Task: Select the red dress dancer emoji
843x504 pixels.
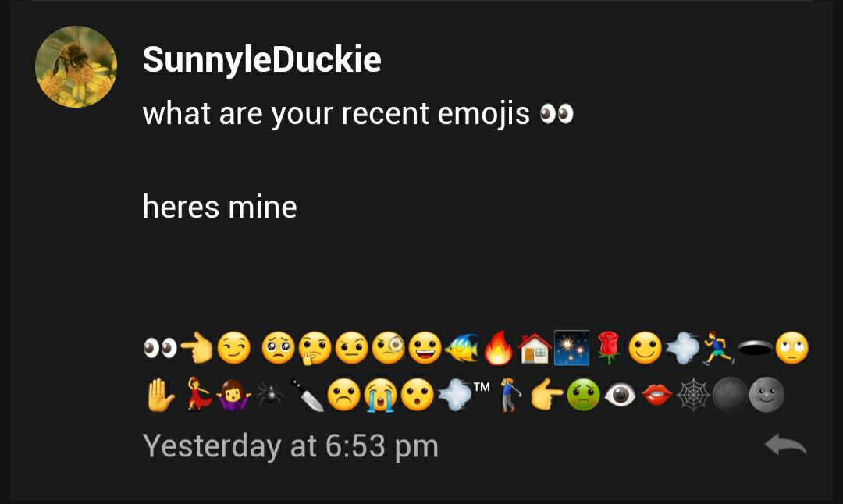Action: click(197, 395)
